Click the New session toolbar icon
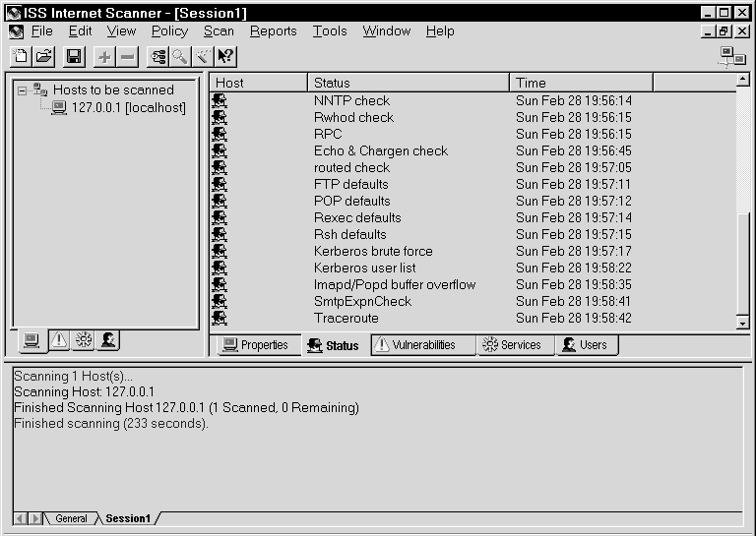This screenshot has height=536, width=756. coord(21,57)
